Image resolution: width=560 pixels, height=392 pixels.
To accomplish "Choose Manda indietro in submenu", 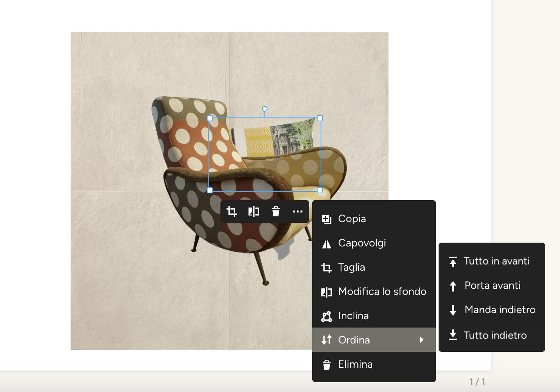I will click(x=492, y=310).
